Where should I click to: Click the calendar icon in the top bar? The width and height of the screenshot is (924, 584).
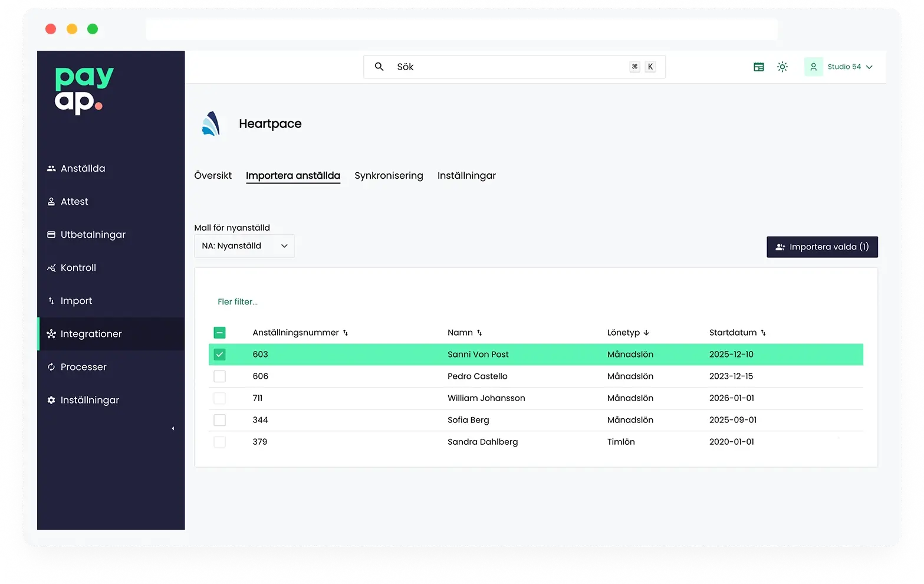[x=758, y=67]
